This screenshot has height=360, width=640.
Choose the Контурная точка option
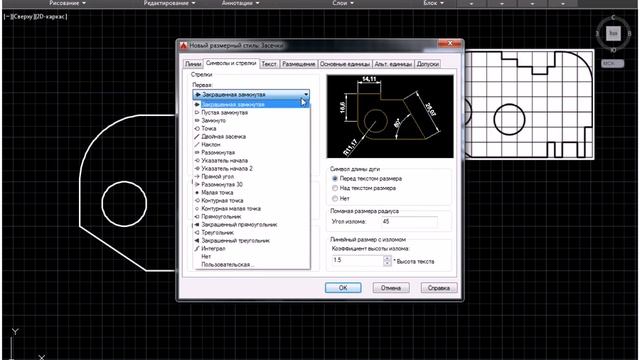251,200
